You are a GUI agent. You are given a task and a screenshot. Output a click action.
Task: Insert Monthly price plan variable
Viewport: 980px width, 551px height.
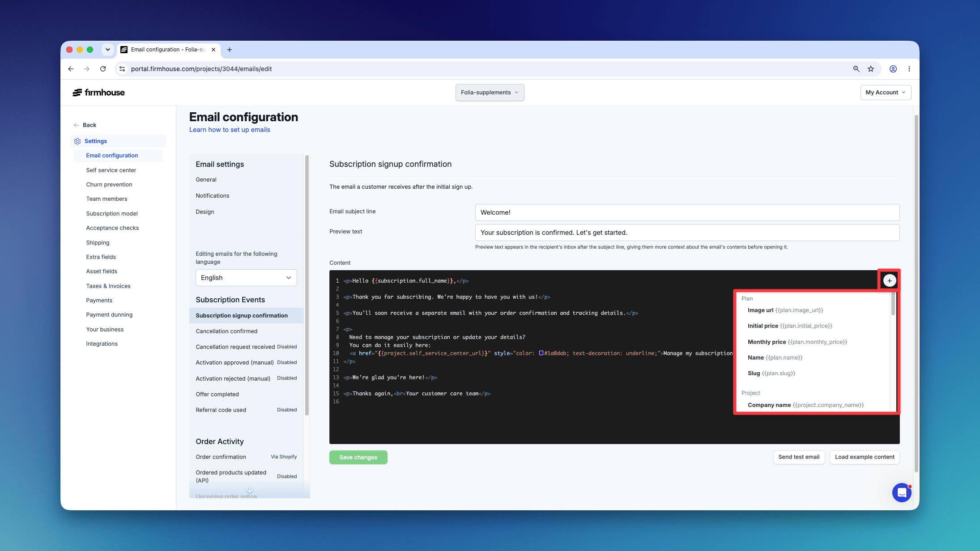pyautogui.click(x=797, y=342)
